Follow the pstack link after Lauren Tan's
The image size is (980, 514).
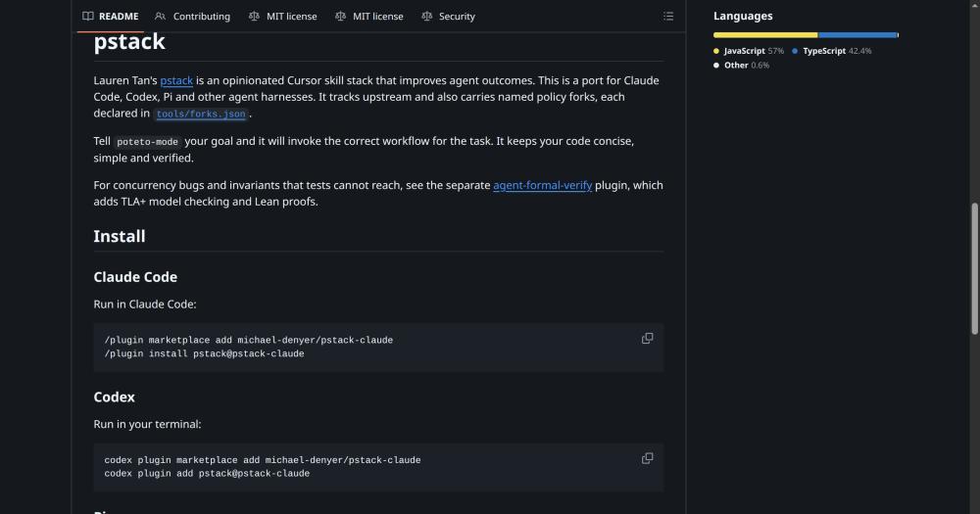(x=176, y=80)
